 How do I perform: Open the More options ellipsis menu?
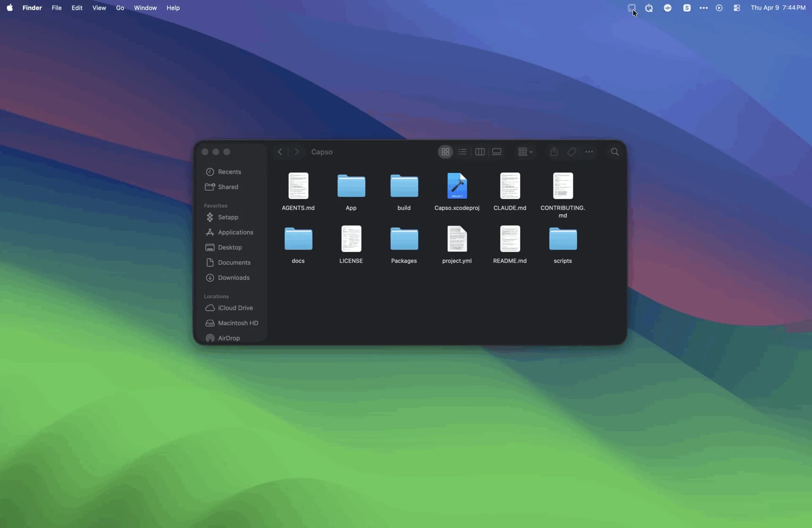point(590,151)
